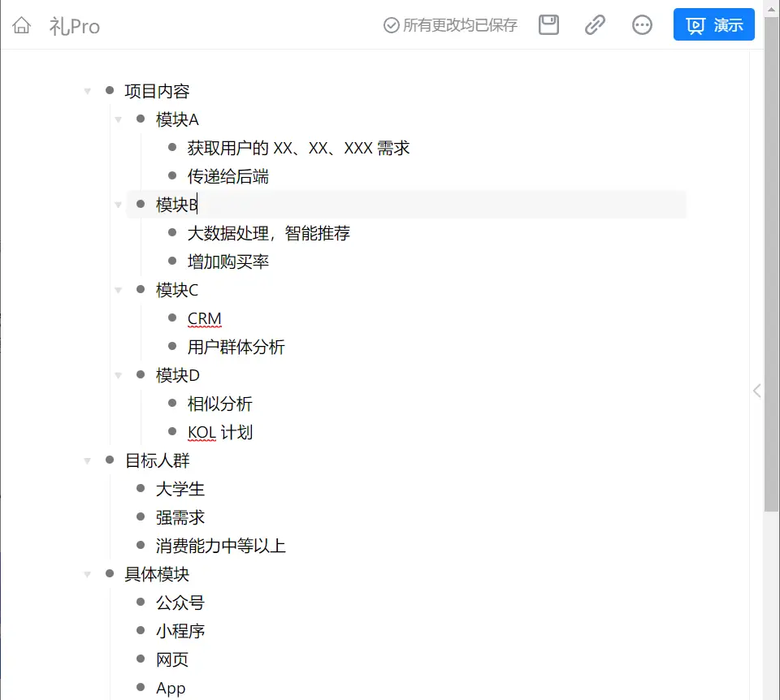Click the bullet dot of 目标人群
The image size is (780, 700).
point(109,460)
